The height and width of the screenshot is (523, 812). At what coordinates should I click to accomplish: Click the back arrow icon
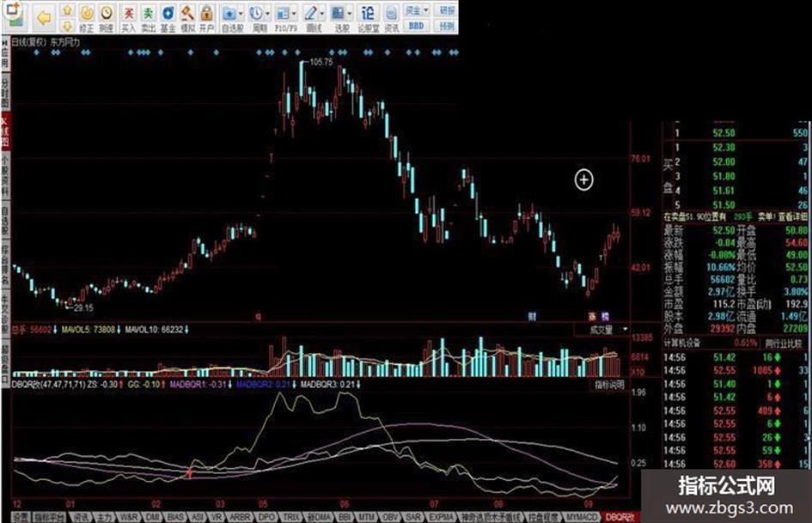[x=44, y=18]
